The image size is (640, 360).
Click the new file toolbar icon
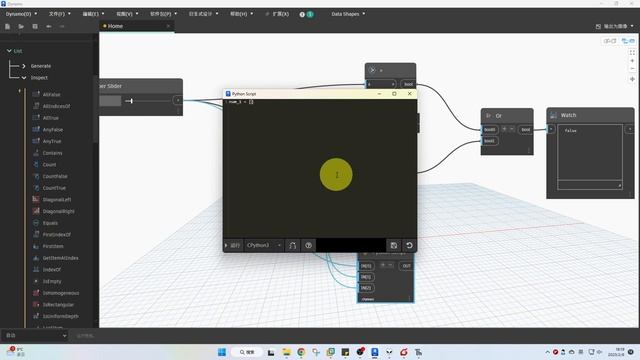[7, 27]
